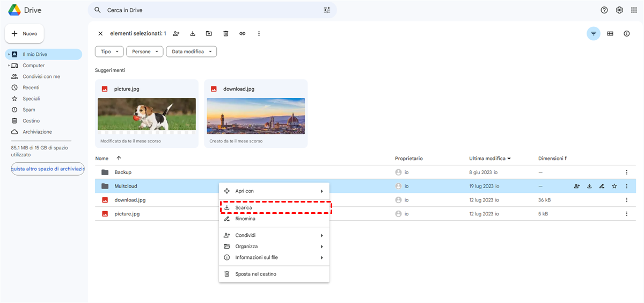644x303 pixels.
Task: Expand the Il mio Drive tree arrow
Action: [9, 54]
